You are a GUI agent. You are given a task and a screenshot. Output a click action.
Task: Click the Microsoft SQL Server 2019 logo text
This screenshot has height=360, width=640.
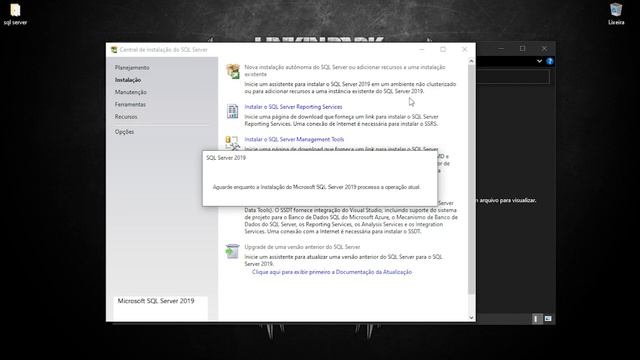tap(156, 301)
